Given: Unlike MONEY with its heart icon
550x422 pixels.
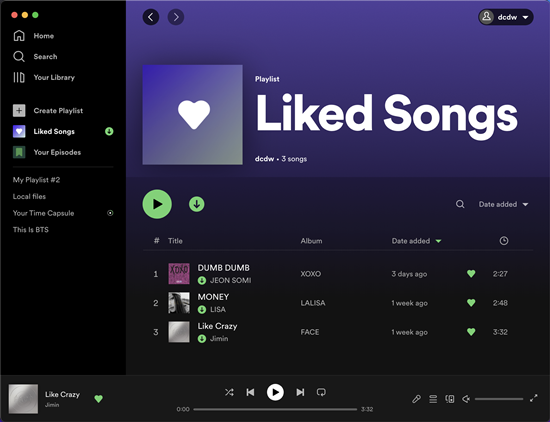Looking at the screenshot, I should (x=471, y=302).
